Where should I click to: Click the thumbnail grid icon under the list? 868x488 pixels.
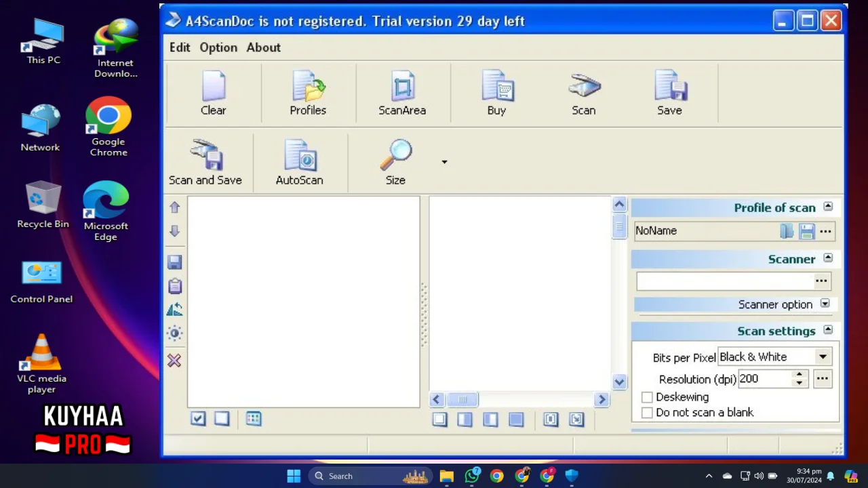[x=254, y=419]
